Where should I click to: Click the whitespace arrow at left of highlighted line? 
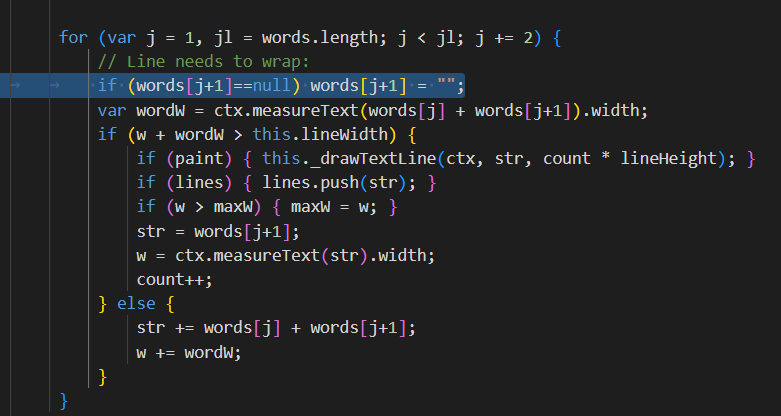[14, 86]
